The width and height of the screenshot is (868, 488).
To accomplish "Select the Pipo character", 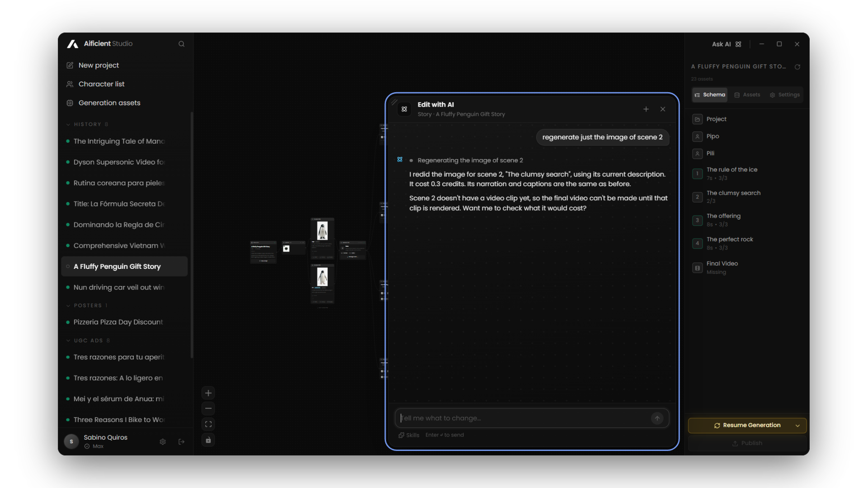I will pyautogui.click(x=747, y=136).
